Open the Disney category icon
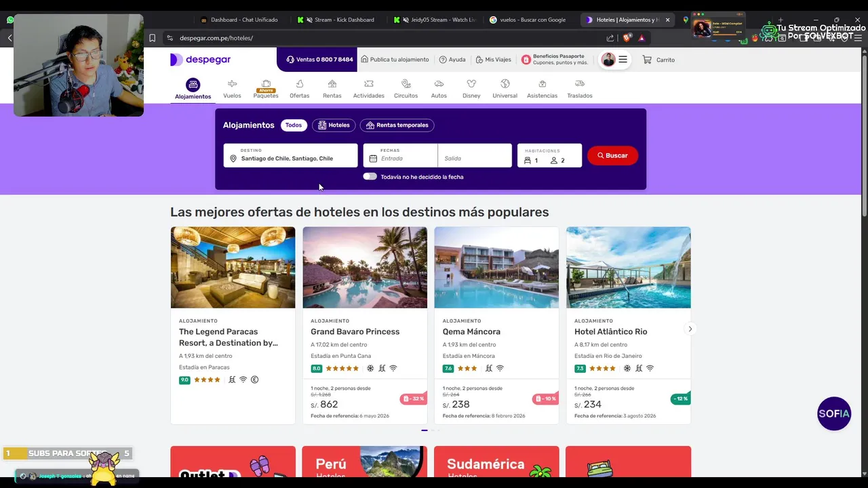The width and height of the screenshot is (868, 488). (x=471, y=84)
